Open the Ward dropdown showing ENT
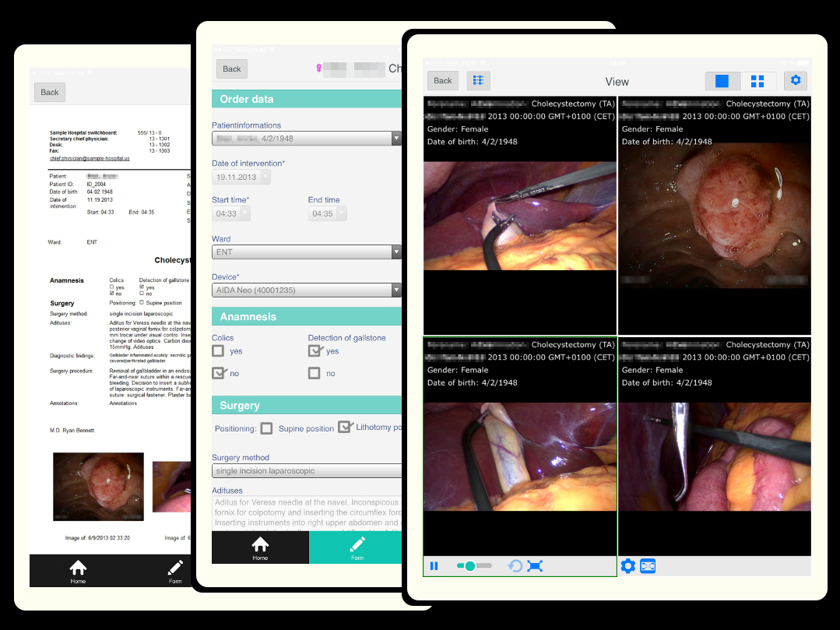This screenshot has width=840, height=630. click(307, 252)
